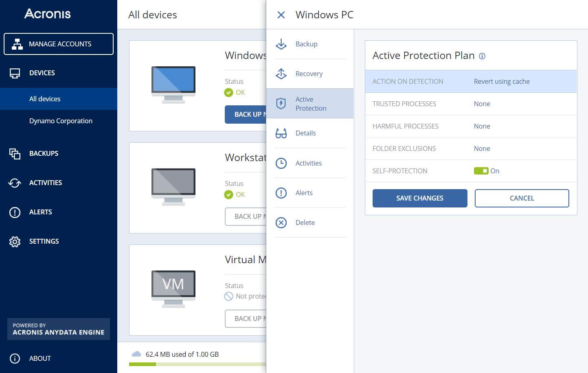
Task: Click the Activities clock icon
Action: 281,163
